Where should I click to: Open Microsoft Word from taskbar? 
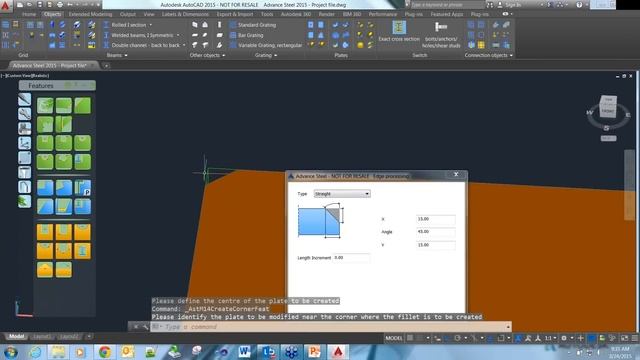(244, 352)
